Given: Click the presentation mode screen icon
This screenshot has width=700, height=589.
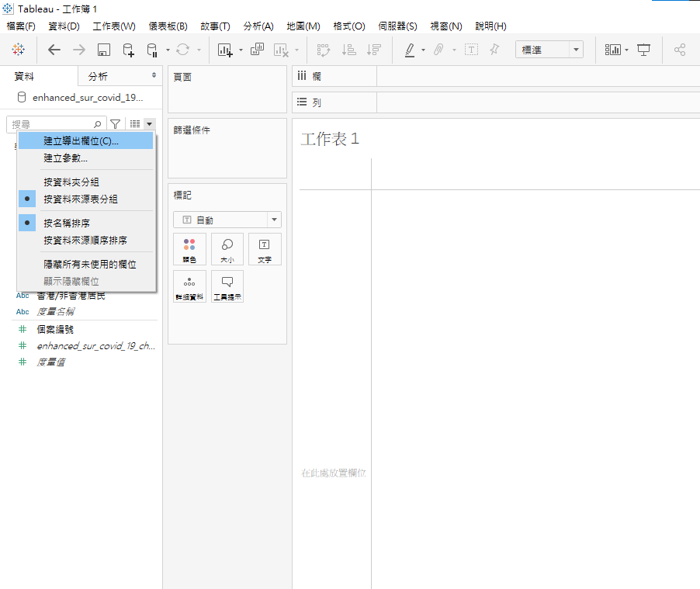Looking at the screenshot, I should point(643,50).
